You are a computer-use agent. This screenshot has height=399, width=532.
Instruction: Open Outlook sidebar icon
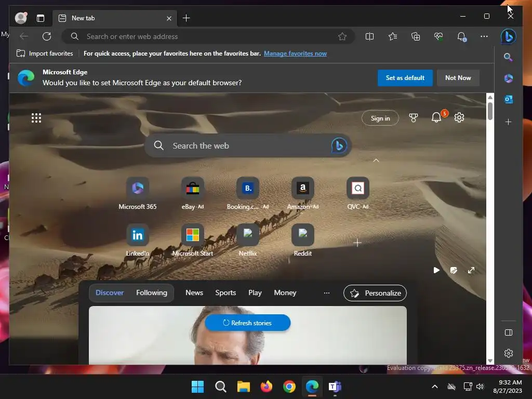pos(508,99)
